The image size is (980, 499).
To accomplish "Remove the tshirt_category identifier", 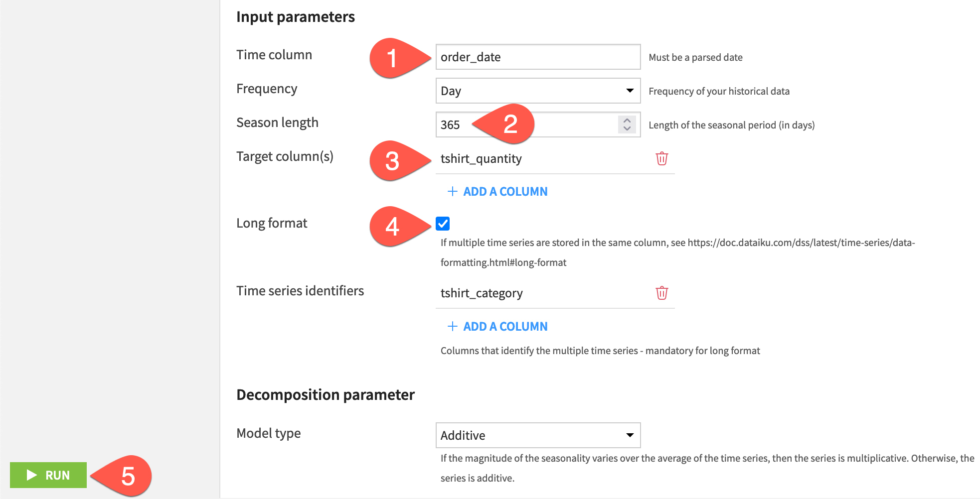I will (x=661, y=293).
